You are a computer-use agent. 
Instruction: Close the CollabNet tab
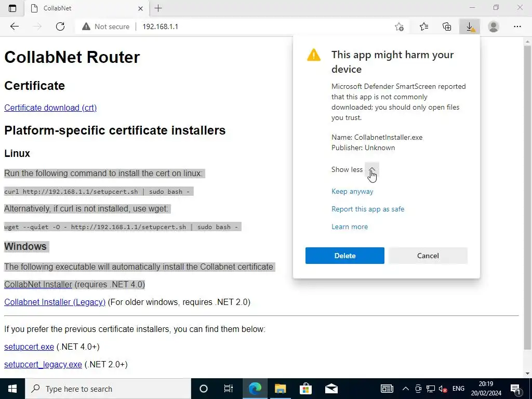point(140,8)
